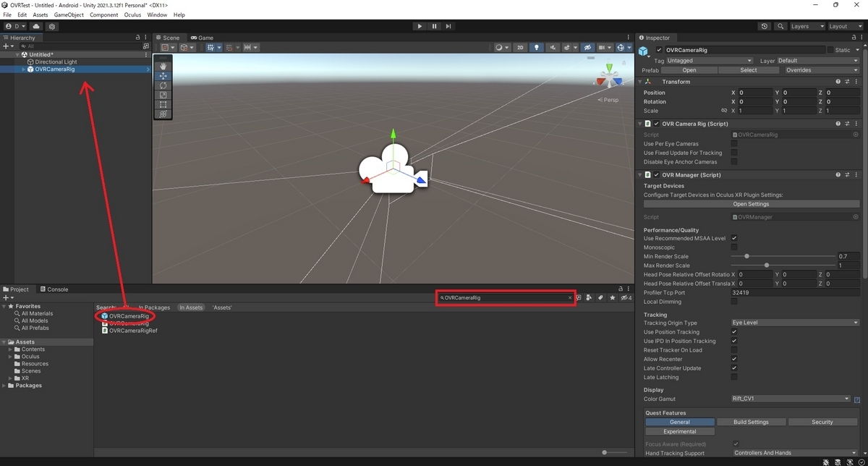868x466 pixels.
Task: Toggle scene audio speaker icon
Action: (x=553, y=48)
